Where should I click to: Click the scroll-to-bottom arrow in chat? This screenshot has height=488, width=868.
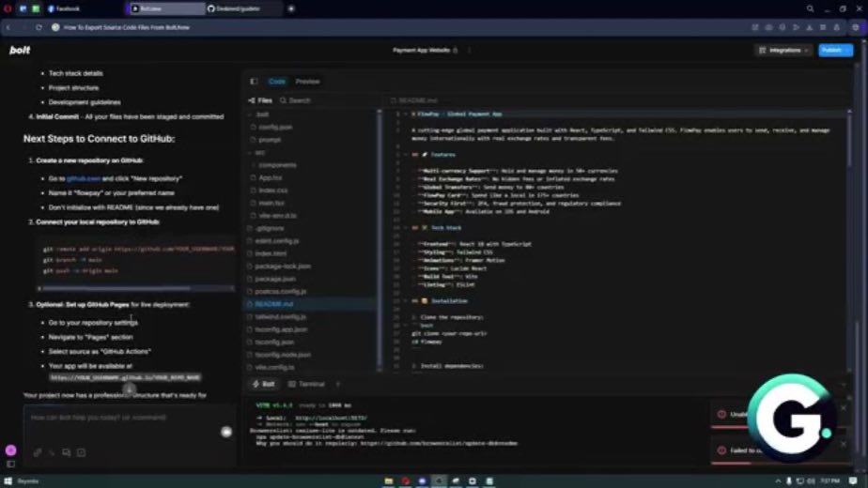(129, 389)
